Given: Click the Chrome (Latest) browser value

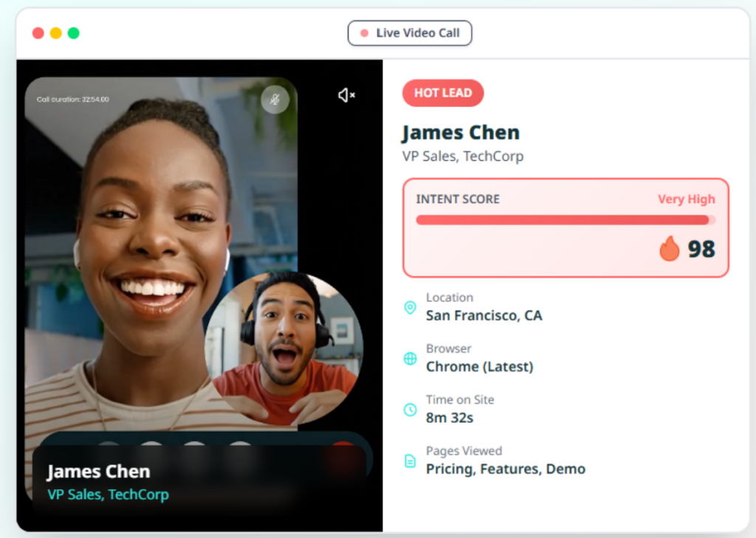Looking at the screenshot, I should [x=479, y=367].
